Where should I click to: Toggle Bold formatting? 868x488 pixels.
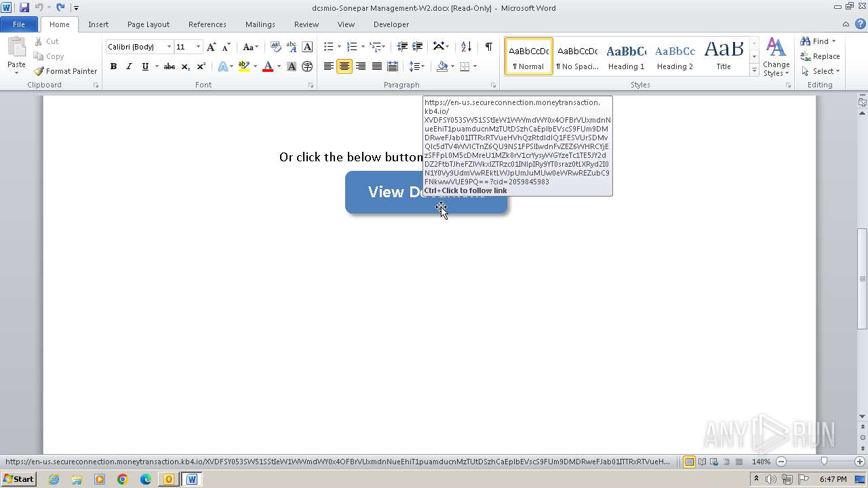[113, 66]
